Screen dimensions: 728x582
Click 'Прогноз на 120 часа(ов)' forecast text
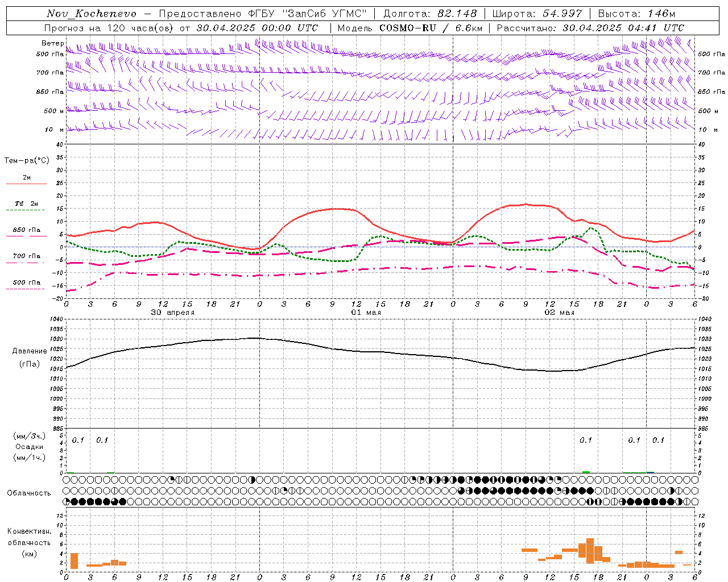click(109, 28)
